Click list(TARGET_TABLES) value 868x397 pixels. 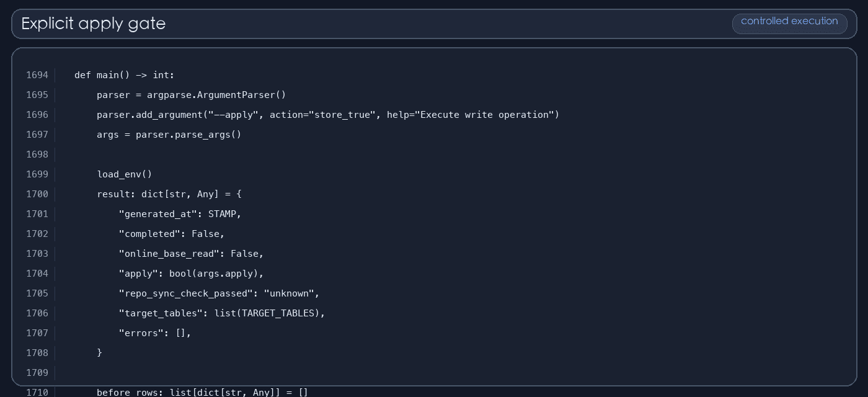click(267, 313)
